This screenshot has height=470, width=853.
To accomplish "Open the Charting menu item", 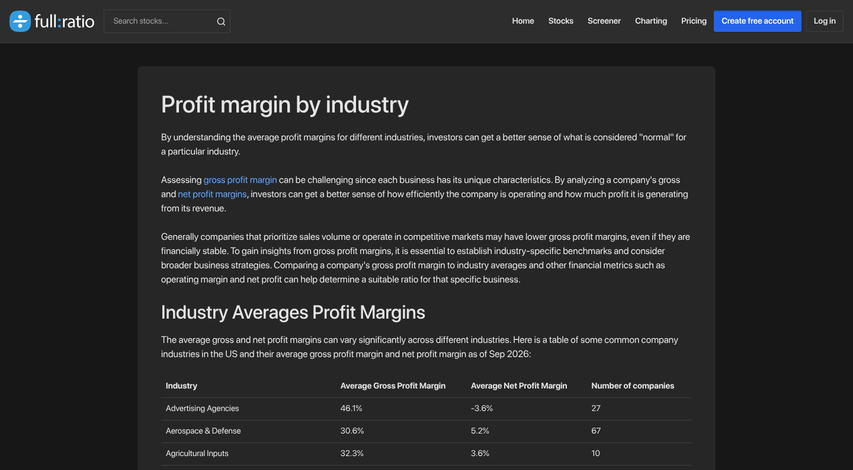I will coord(651,21).
